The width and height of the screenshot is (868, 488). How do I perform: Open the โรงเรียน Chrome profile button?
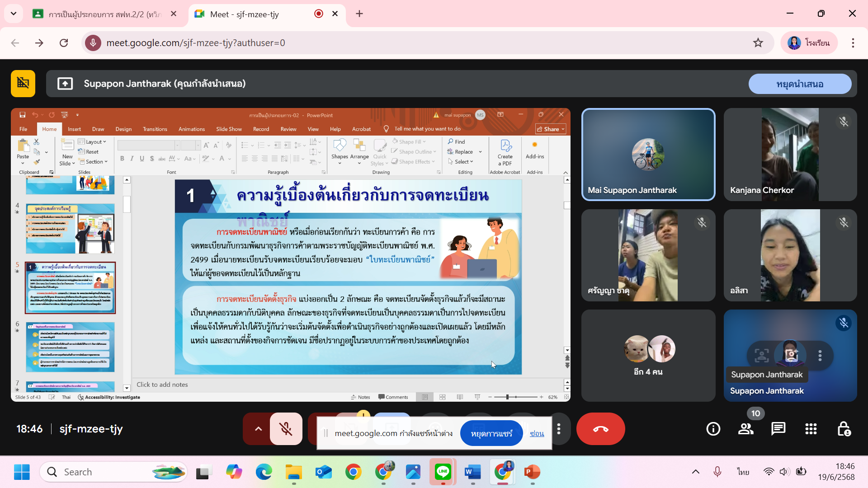809,43
